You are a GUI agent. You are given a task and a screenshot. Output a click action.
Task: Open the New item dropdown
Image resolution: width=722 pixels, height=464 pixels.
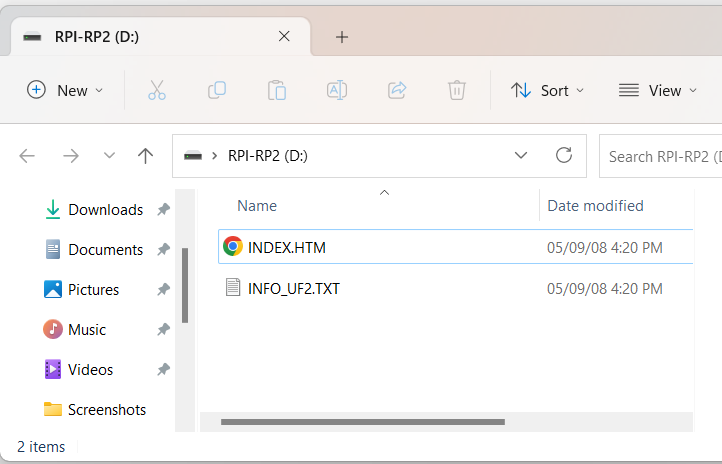click(x=65, y=90)
